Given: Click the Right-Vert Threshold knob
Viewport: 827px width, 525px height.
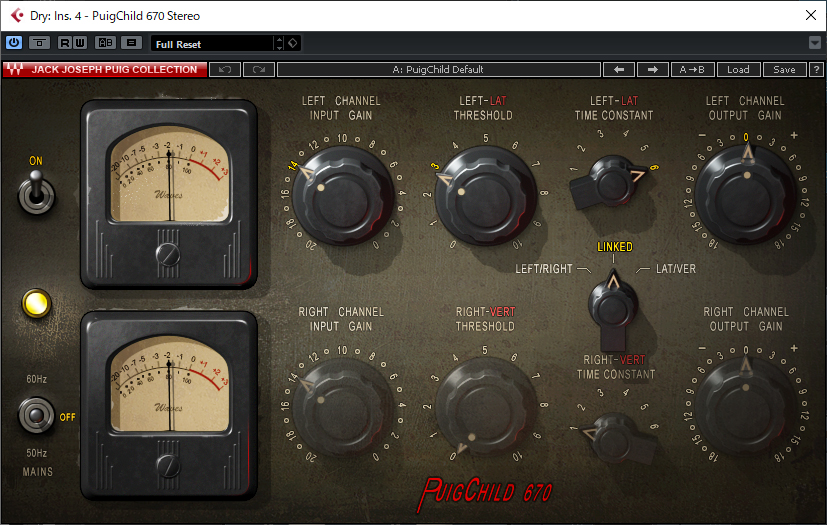Looking at the screenshot, I should pos(485,407).
